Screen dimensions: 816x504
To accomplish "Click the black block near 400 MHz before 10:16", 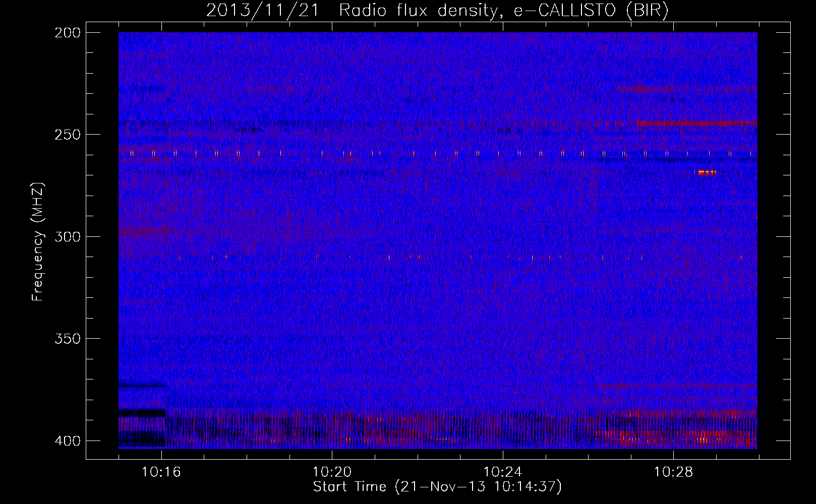I will [142, 438].
